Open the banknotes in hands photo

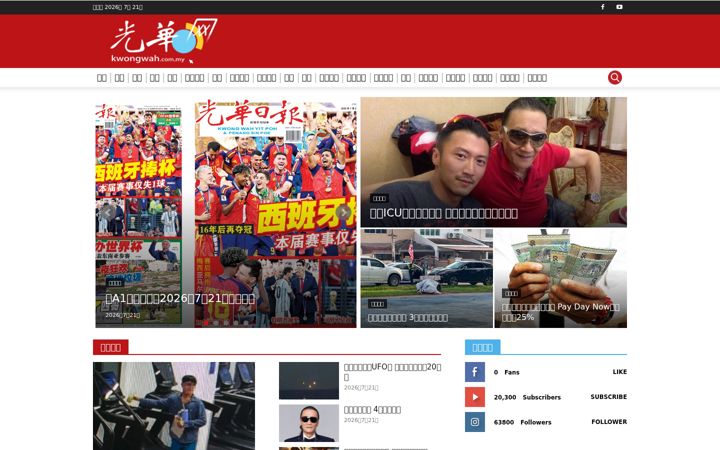[x=561, y=278]
